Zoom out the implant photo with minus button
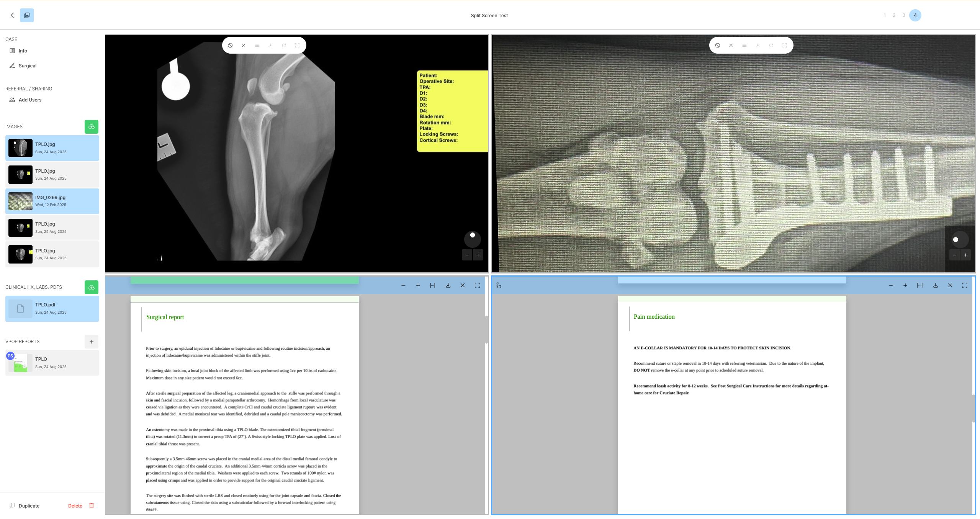Image resolution: width=980 pixels, height=519 pixels. click(954, 255)
